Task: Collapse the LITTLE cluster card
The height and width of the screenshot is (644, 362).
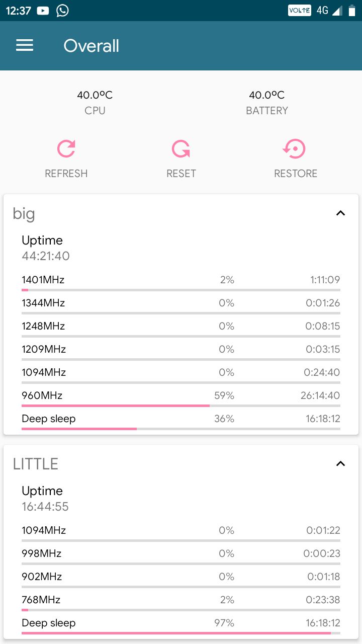Action: coord(340,464)
